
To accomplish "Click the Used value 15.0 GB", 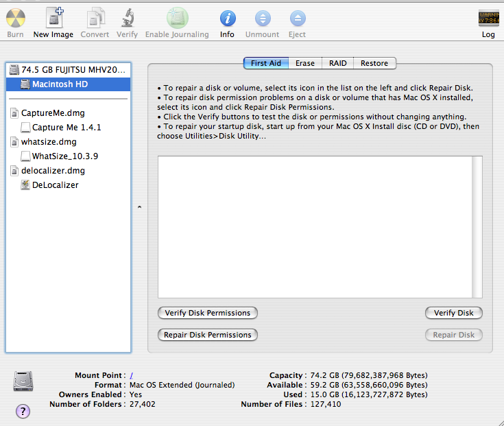I will pyautogui.click(x=369, y=394).
